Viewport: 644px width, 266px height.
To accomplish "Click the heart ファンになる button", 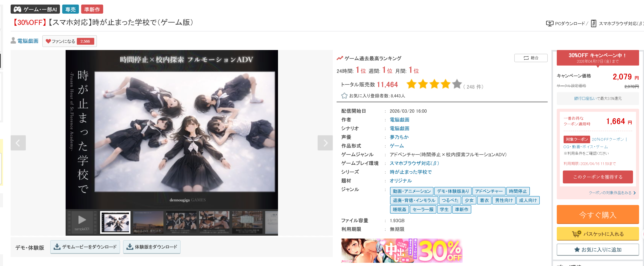I will (x=69, y=41).
